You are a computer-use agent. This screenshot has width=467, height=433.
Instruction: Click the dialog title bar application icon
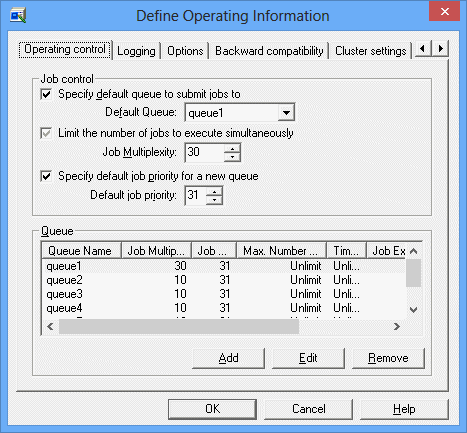[18, 15]
